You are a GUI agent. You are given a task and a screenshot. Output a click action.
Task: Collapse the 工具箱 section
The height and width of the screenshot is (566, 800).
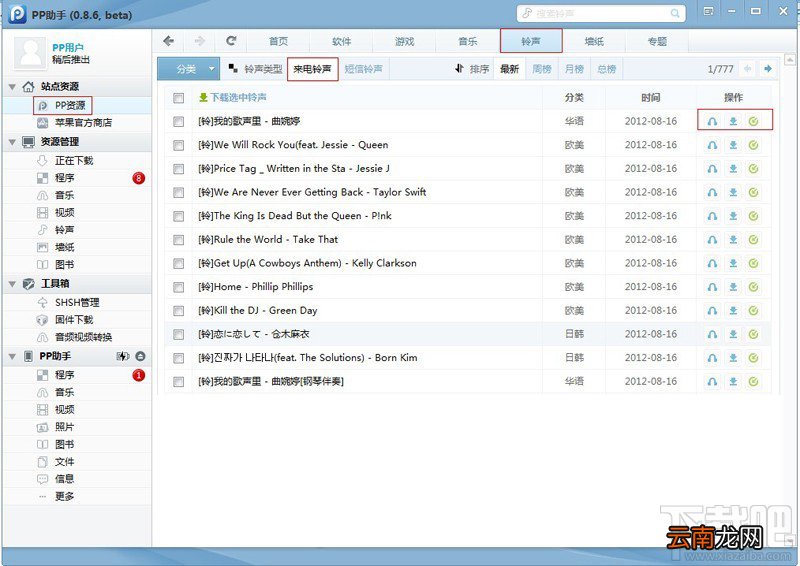12,284
